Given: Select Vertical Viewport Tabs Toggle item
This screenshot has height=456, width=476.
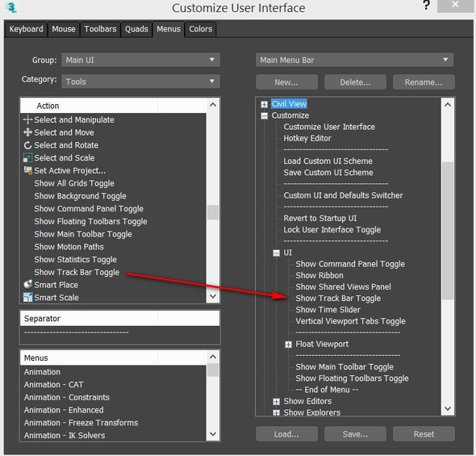Looking at the screenshot, I should point(351,321).
